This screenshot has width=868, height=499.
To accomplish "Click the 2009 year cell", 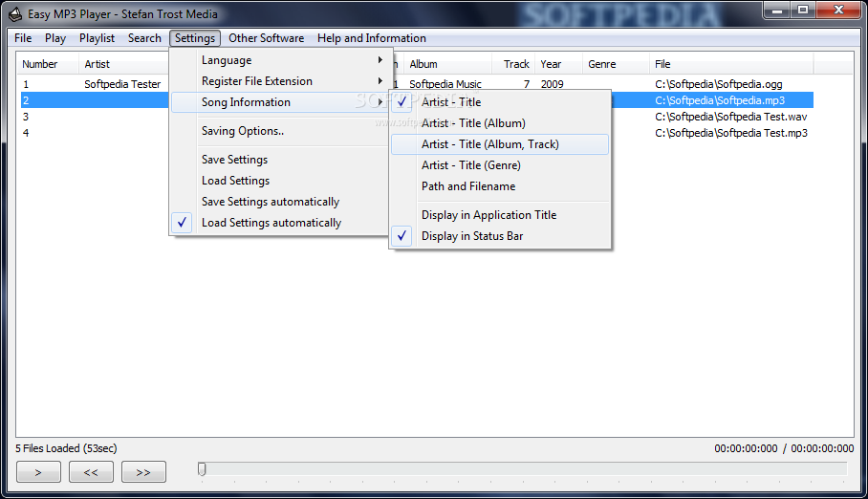I will tap(552, 84).
